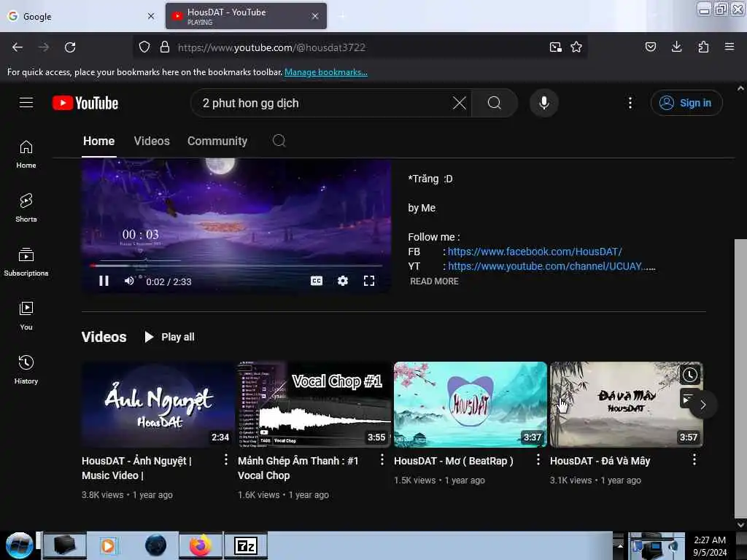Open Windows Media Player in the taskbar

[108, 545]
